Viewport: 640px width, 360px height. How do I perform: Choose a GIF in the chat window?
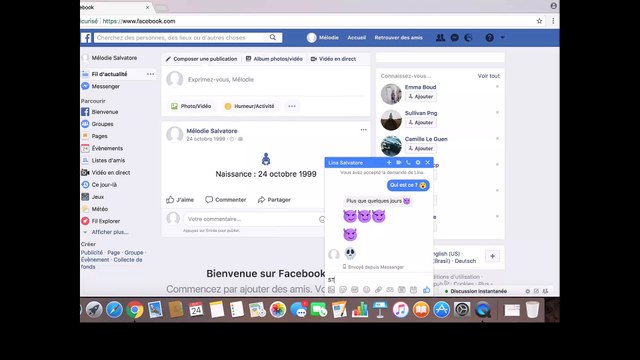(x=355, y=289)
